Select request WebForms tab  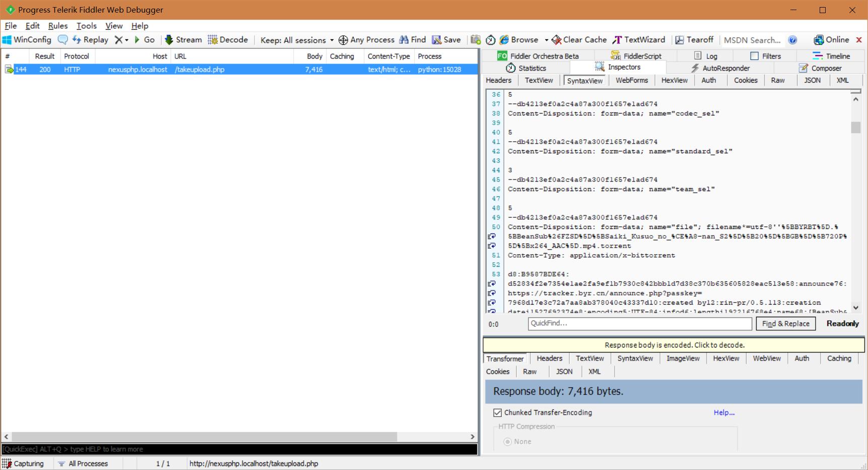pos(632,80)
